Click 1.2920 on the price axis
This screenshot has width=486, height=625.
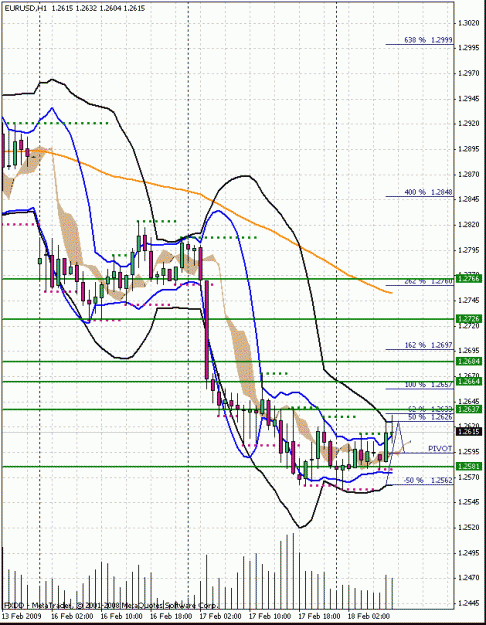tap(469, 124)
